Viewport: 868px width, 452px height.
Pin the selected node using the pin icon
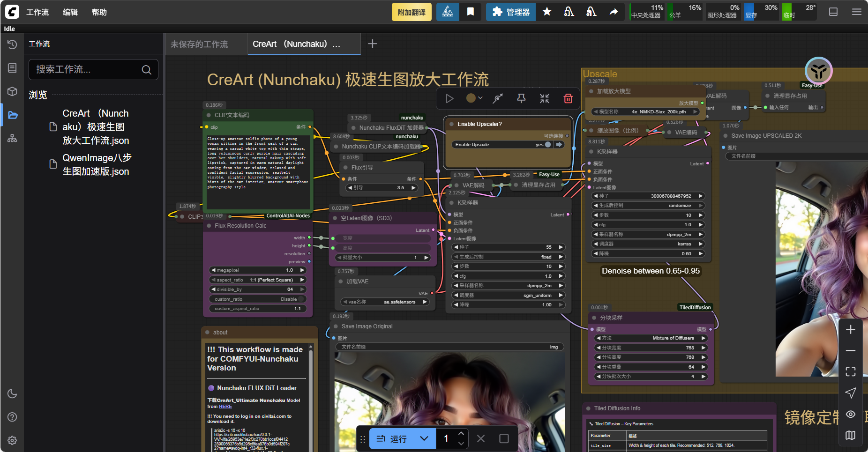click(521, 99)
